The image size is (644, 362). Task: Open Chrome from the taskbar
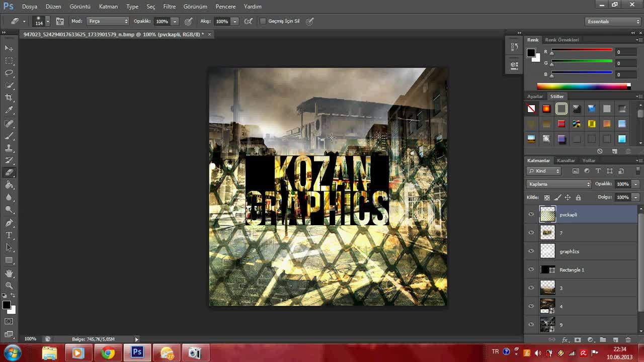tap(108, 353)
